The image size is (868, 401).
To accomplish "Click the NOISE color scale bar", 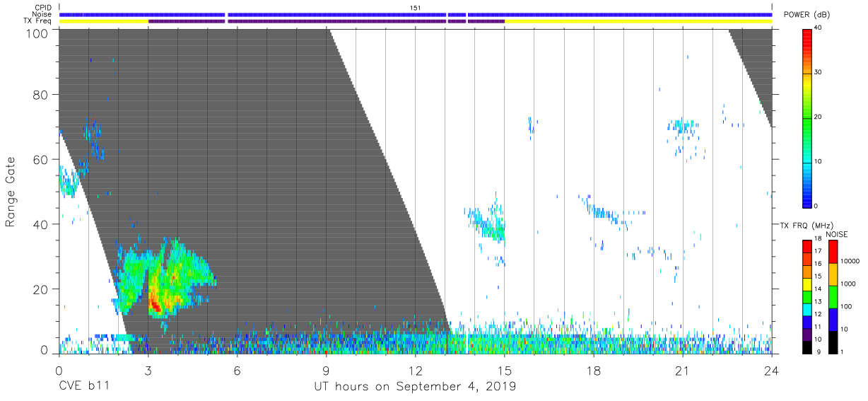I will point(833,296).
